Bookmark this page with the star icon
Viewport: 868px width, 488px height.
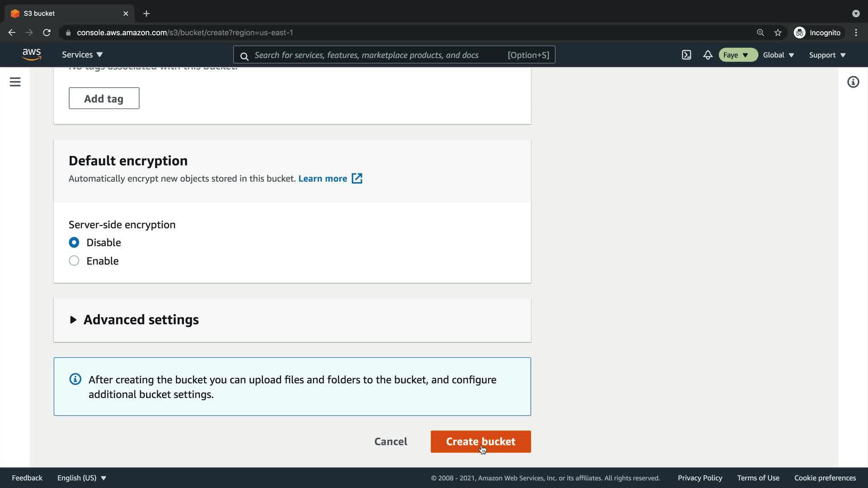778,33
